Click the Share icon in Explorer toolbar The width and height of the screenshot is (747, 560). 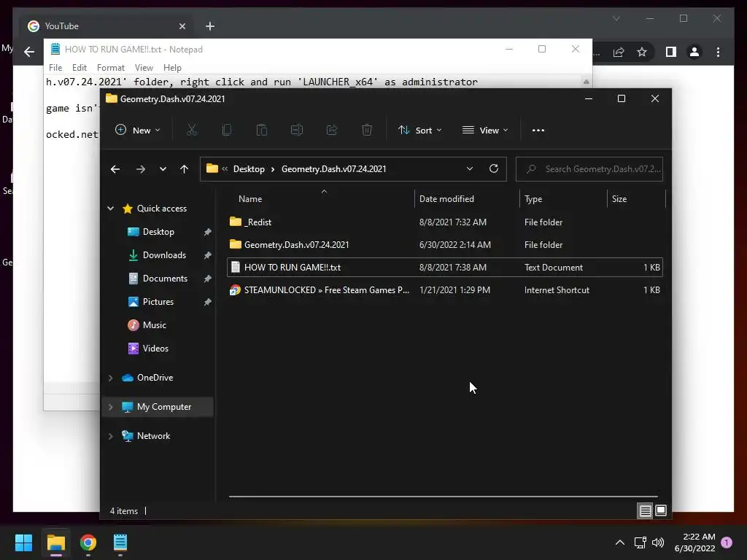(332, 130)
